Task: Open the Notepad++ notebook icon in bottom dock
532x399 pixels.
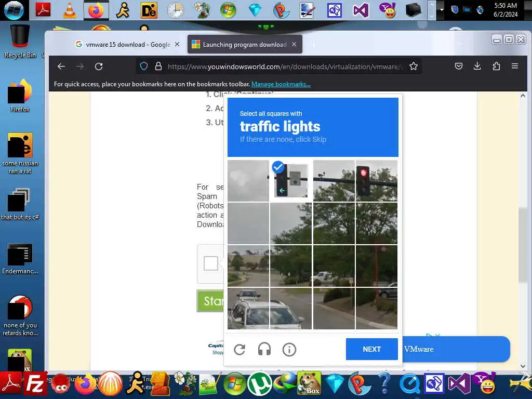Action: [x=209, y=385]
